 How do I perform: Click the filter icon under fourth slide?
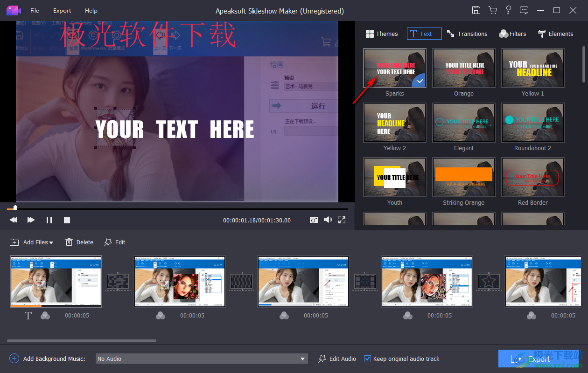(x=408, y=316)
